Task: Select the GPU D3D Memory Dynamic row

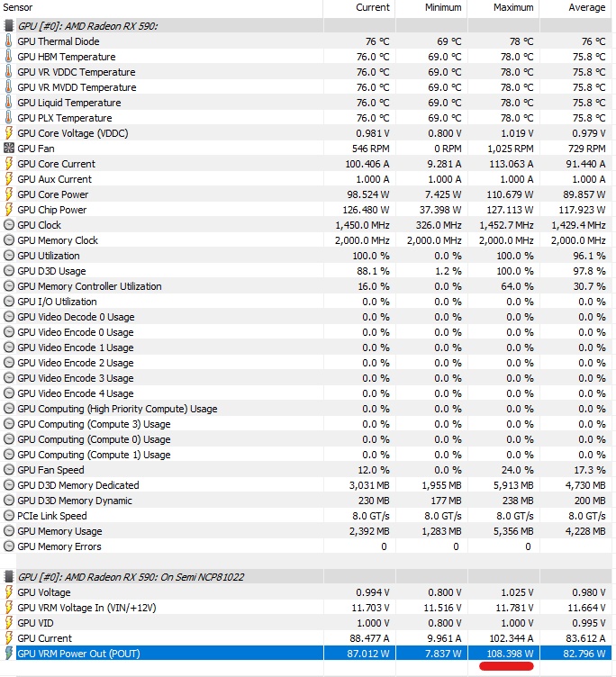Action: (x=308, y=501)
